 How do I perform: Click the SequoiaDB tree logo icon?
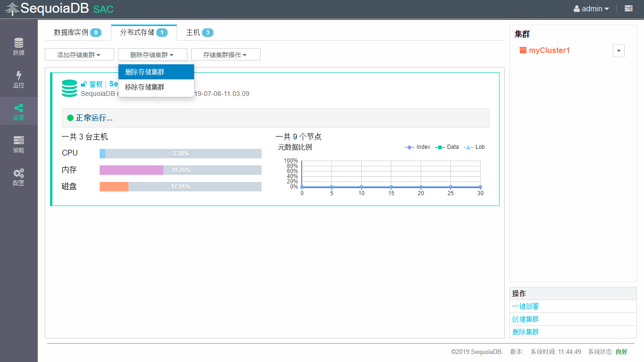click(x=12, y=9)
